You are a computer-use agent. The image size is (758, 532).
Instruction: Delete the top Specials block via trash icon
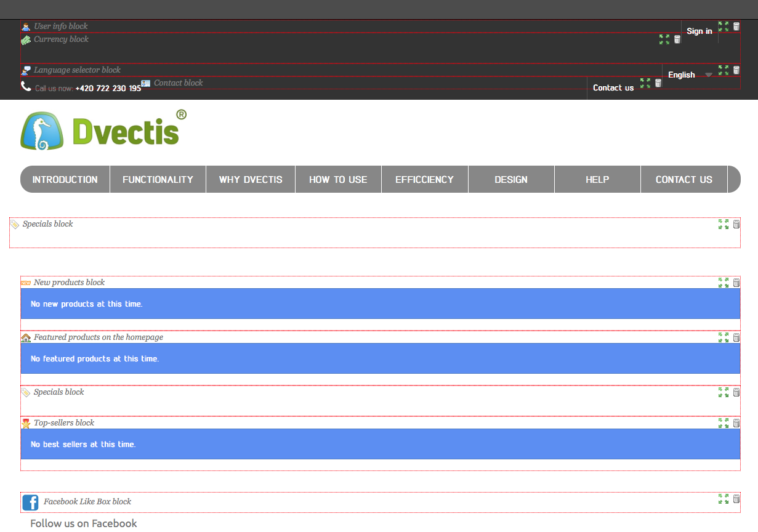click(x=736, y=224)
